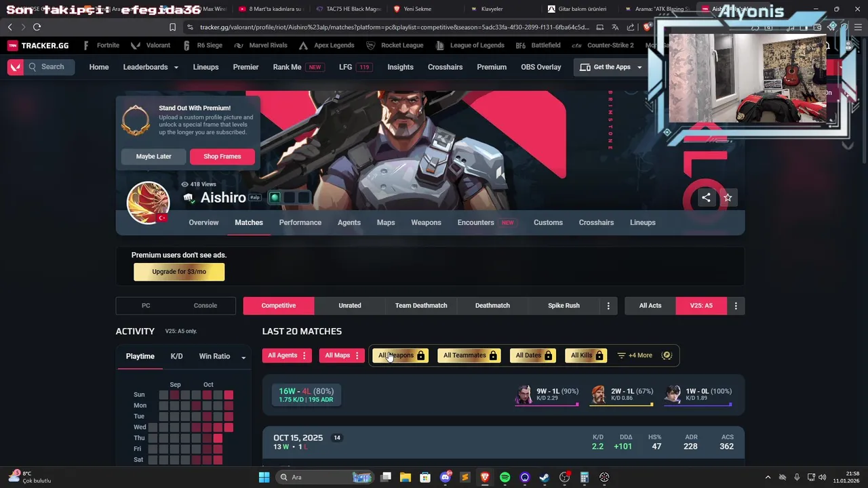Click the green badge next to Aishiro
The height and width of the screenshot is (488, 868).
[275, 197]
